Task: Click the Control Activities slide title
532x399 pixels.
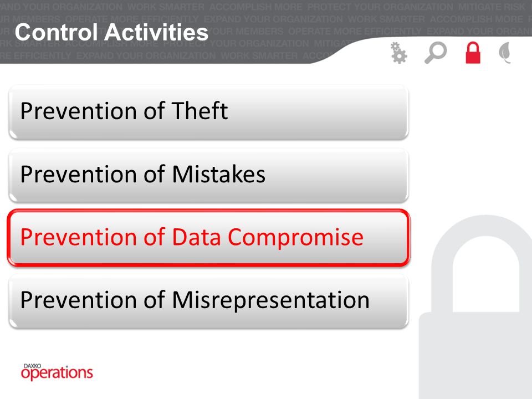Action: [111, 33]
